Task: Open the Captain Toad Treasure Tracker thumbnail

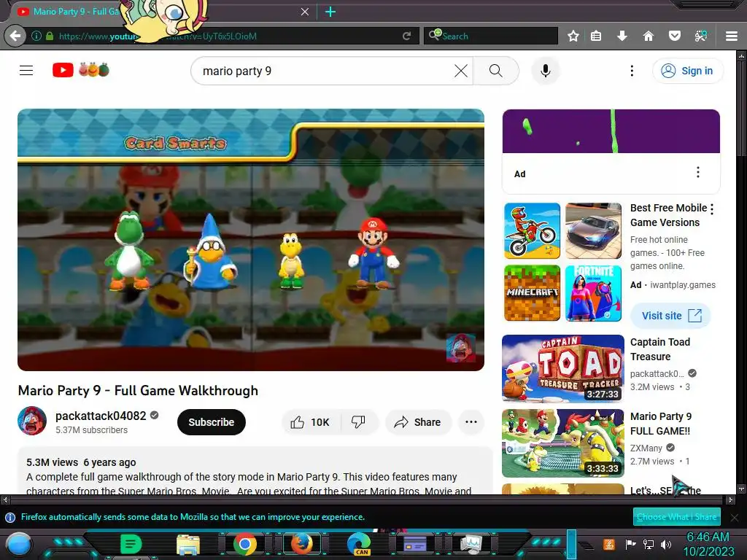Action: 563,368
